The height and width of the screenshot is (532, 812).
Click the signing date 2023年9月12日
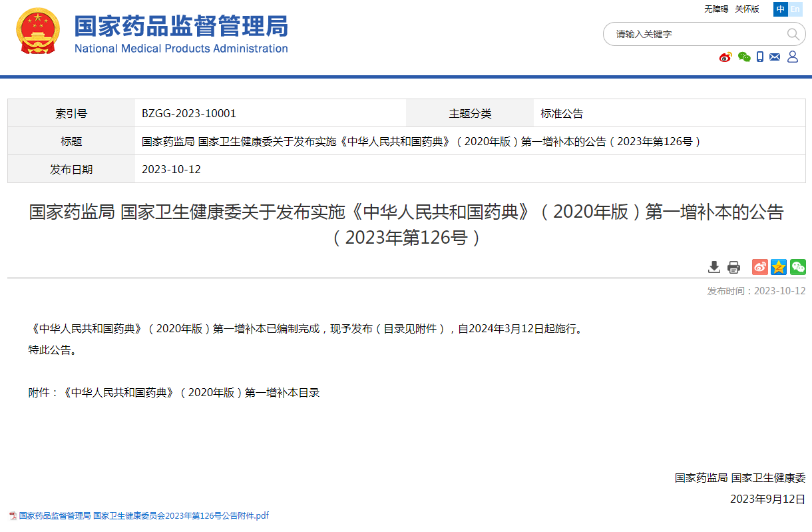point(768,499)
